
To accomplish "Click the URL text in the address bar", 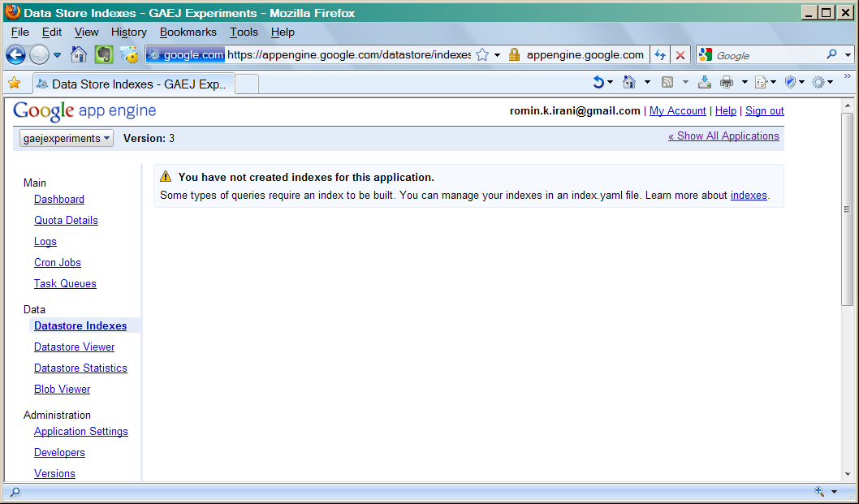I will click(349, 55).
